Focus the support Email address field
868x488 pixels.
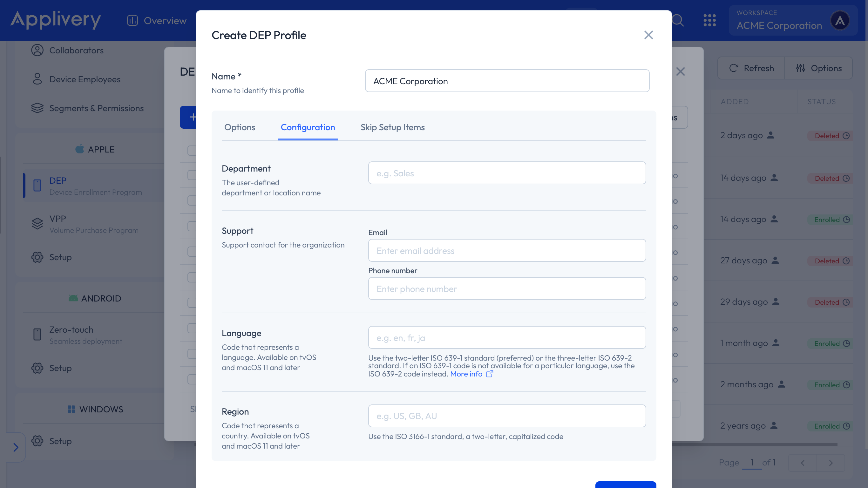click(x=507, y=250)
